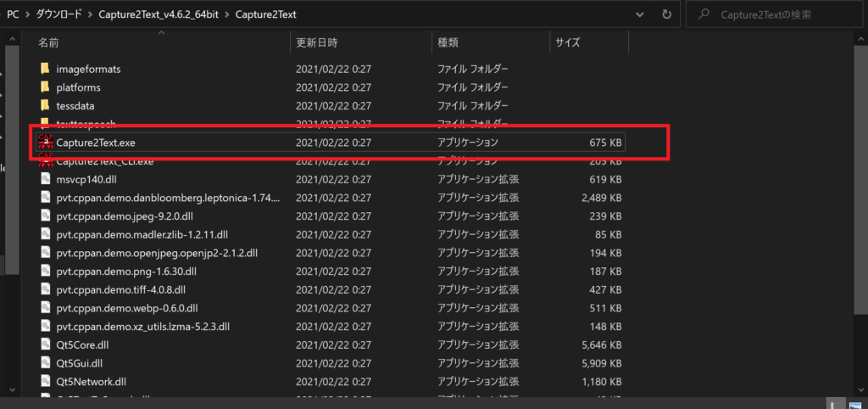Go to PC in the breadcrumb path
Viewport: 868px width, 409px height.
click(x=14, y=15)
